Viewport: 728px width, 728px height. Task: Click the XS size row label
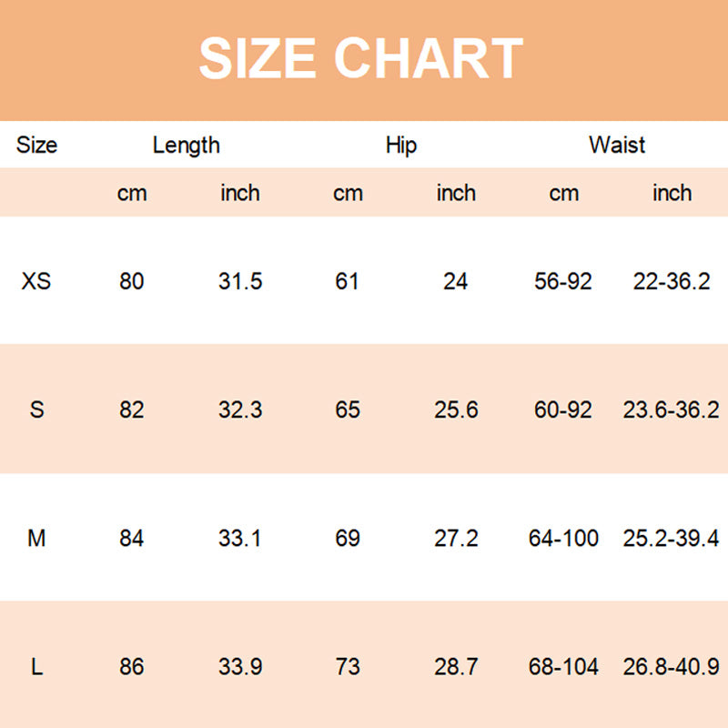(36, 281)
